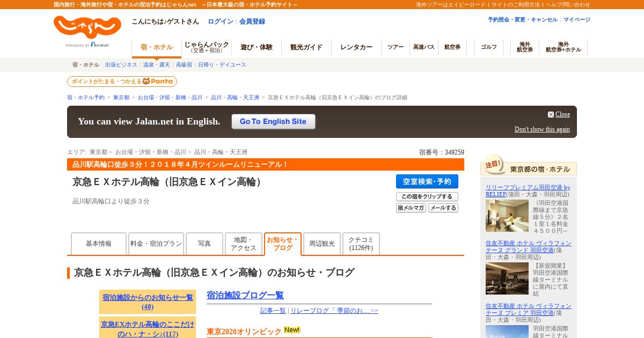Open the 温泉・露天 sub-link
This screenshot has height=338, width=644.
point(157,65)
